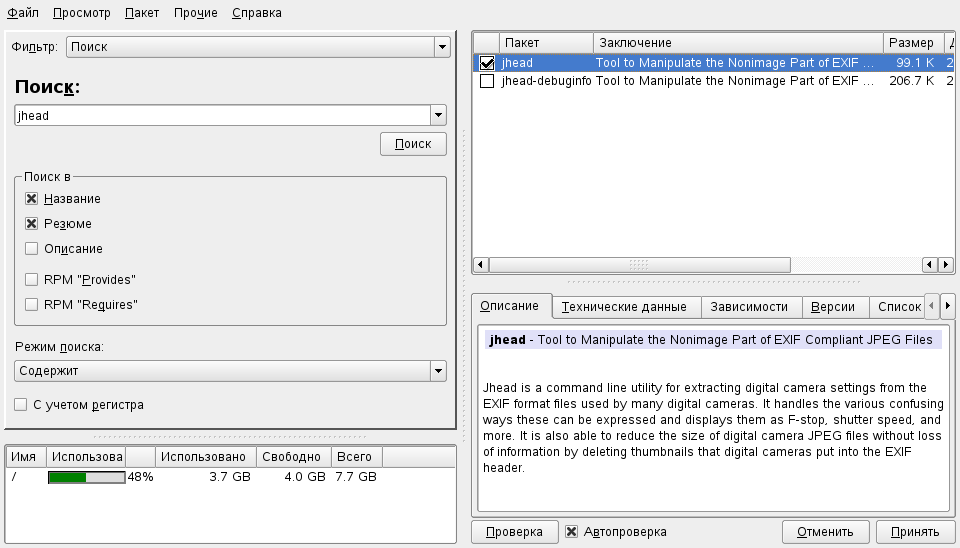This screenshot has width=960, height=548.
Task: Click right arrow of package list scrollbar
Action: tap(945, 264)
